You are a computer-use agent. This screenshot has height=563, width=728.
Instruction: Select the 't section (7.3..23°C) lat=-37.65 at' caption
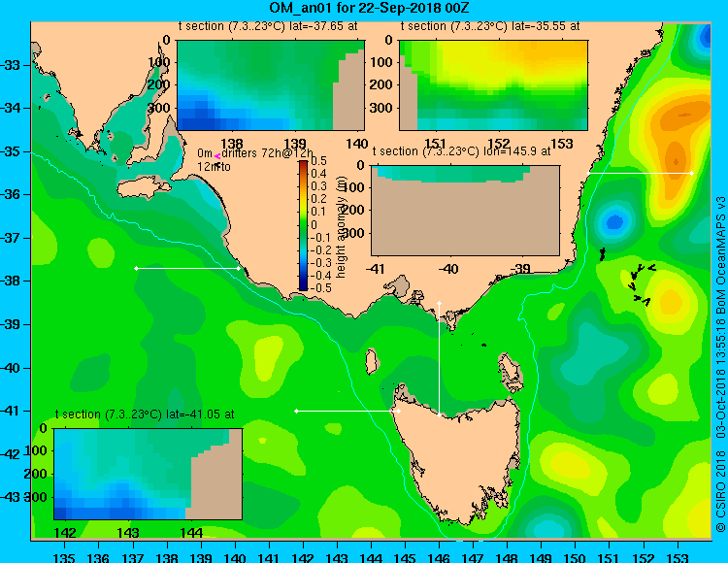click(268, 26)
